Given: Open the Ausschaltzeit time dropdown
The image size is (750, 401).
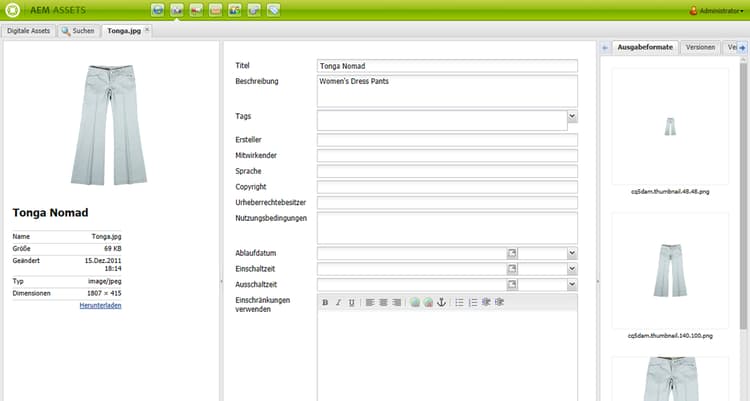Looking at the screenshot, I should 572,285.
